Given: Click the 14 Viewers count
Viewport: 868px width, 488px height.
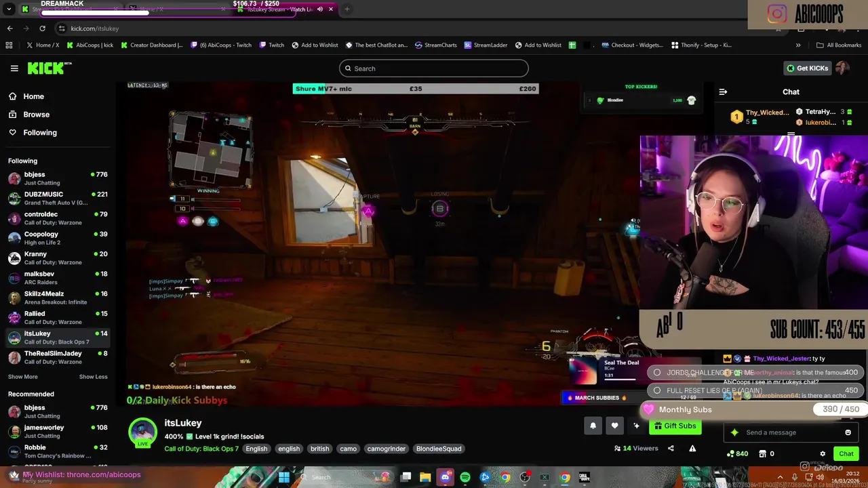Looking at the screenshot, I should point(636,448).
